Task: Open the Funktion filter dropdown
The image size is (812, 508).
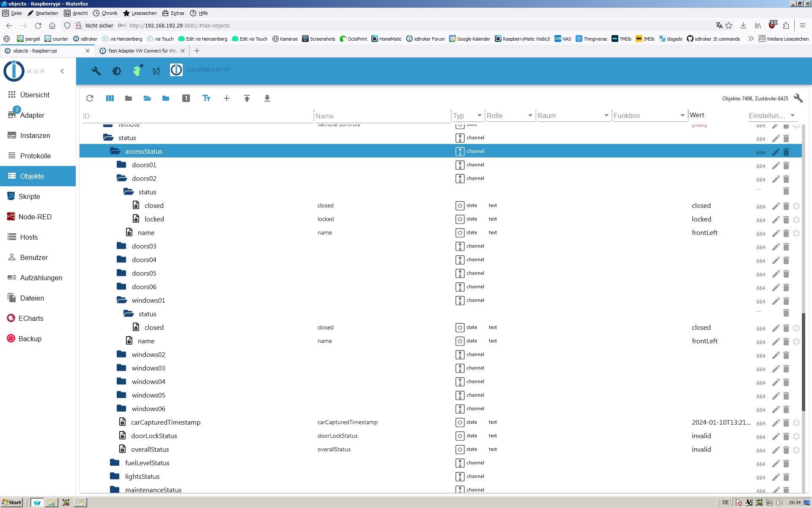Action: click(x=682, y=115)
